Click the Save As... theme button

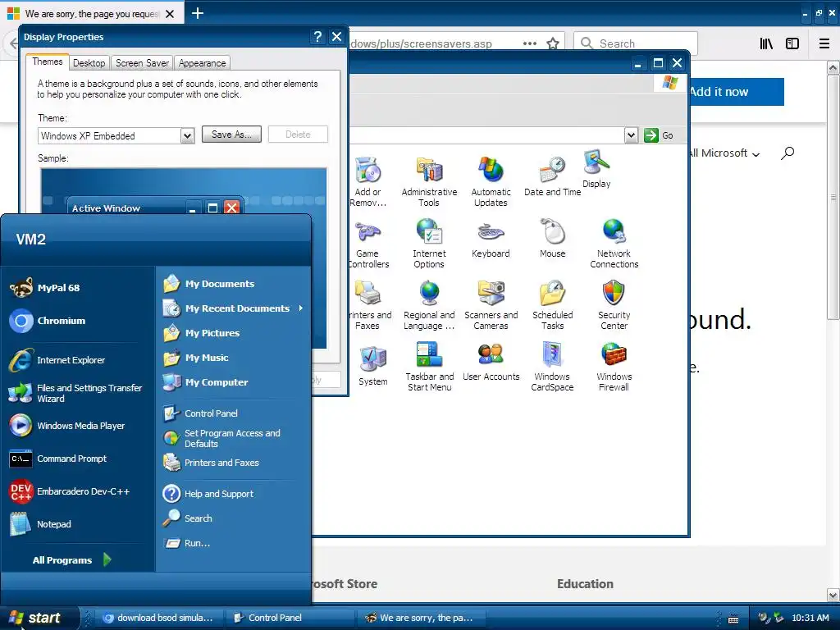click(231, 135)
